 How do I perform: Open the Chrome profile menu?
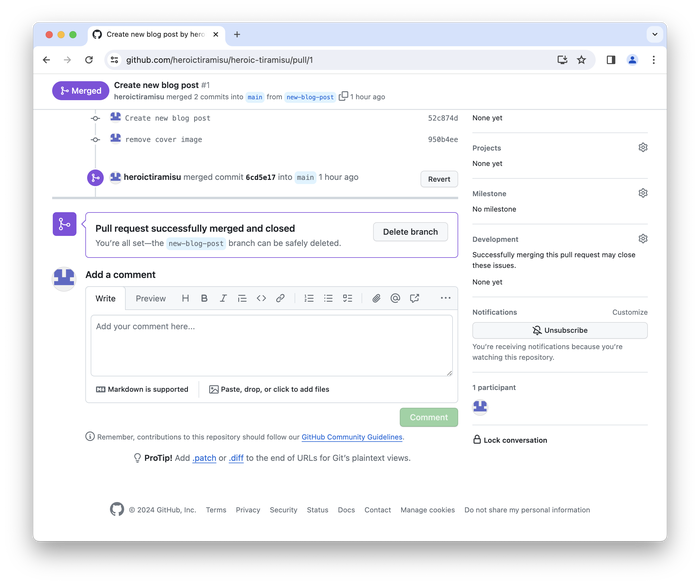(x=632, y=60)
